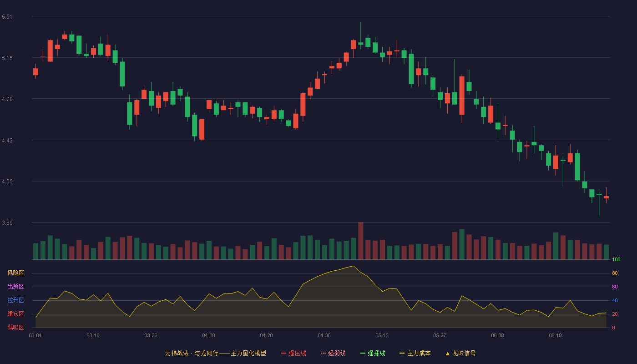
Task: Click the 04-30 date axis label
Action: [324, 335]
